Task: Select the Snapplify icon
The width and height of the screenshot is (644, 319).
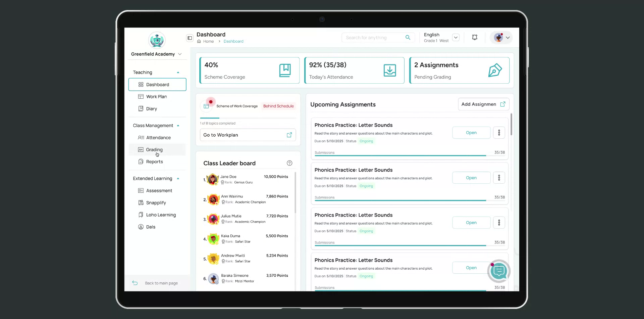Action: pos(141,202)
